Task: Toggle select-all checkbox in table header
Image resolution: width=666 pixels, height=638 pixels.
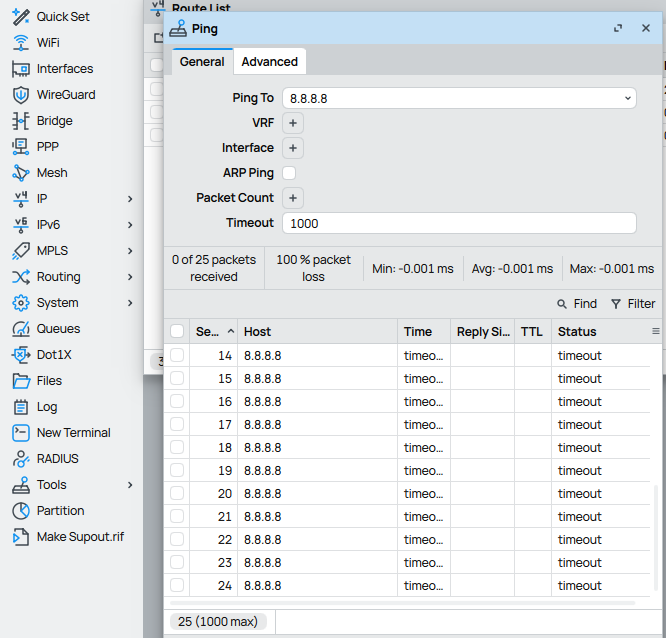Action: 177,331
